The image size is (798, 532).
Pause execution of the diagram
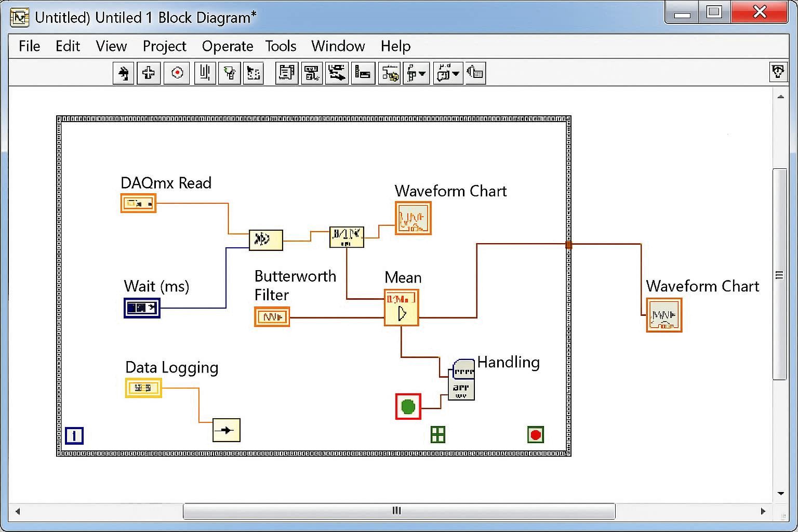[x=205, y=73]
